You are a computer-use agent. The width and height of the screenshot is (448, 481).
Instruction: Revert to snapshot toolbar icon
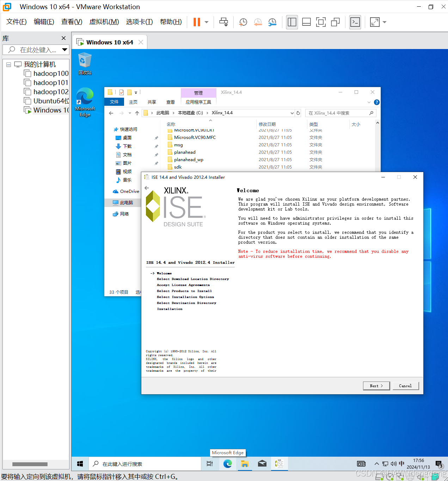click(x=258, y=22)
